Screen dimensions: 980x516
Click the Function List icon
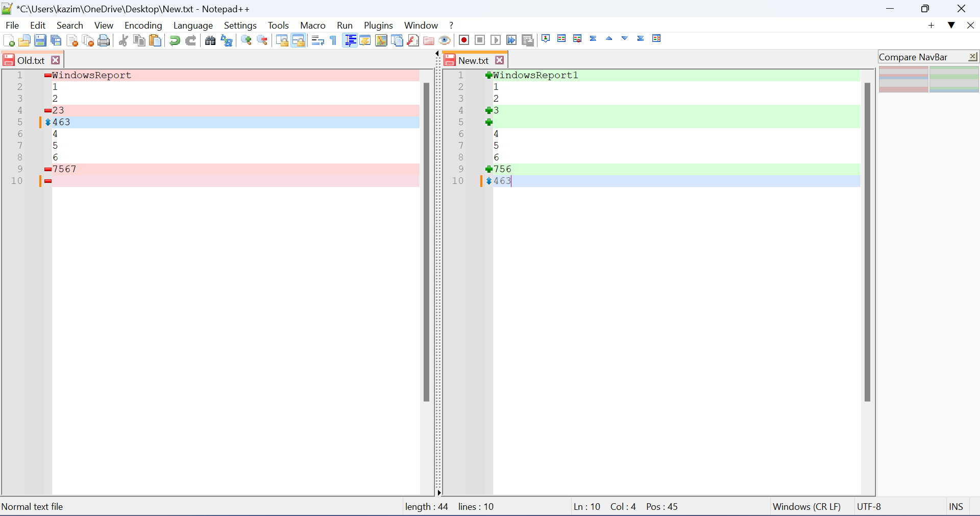coord(413,40)
